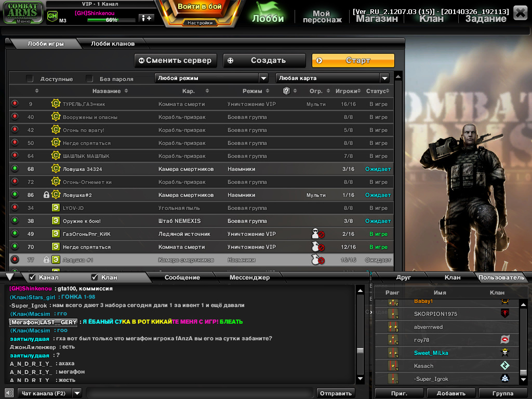Image resolution: width=532 pixels, height=399 pixels.
Task: Sort rooms by Статус column
Action: 378,91
